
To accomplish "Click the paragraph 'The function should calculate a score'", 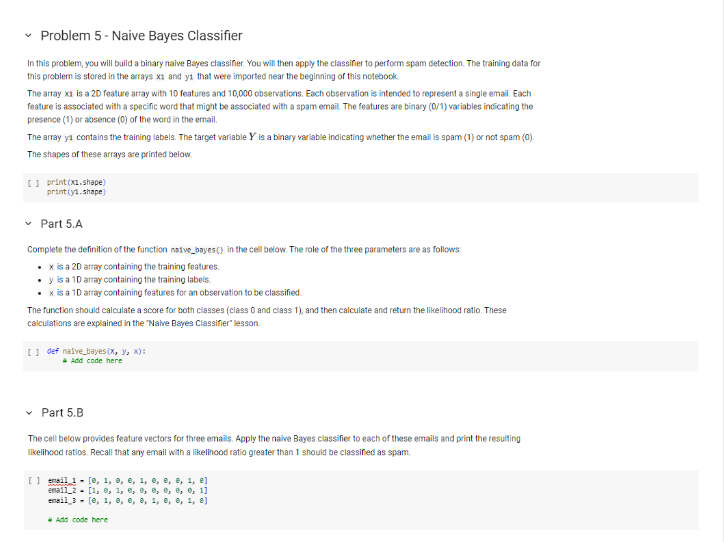I will tap(267, 317).
